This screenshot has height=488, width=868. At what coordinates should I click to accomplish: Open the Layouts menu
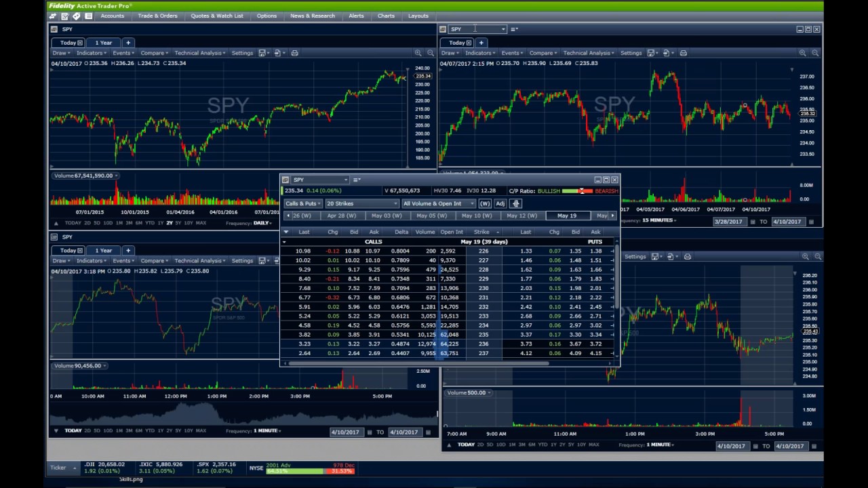tap(418, 16)
